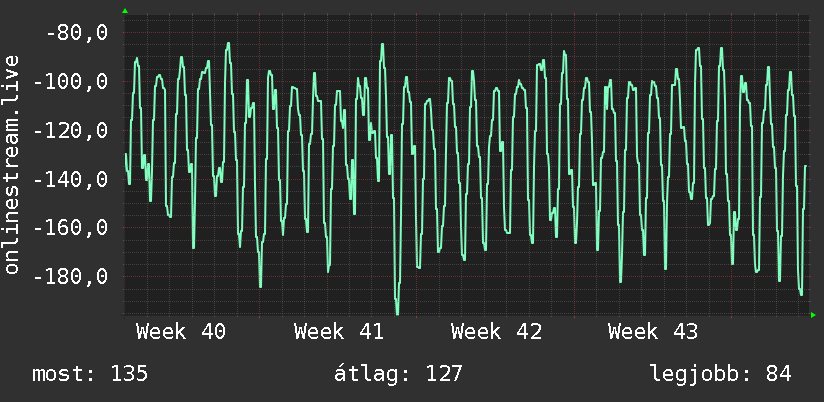
Task: Click the -140,0 y-axis value
Action: [x=70, y=180]
